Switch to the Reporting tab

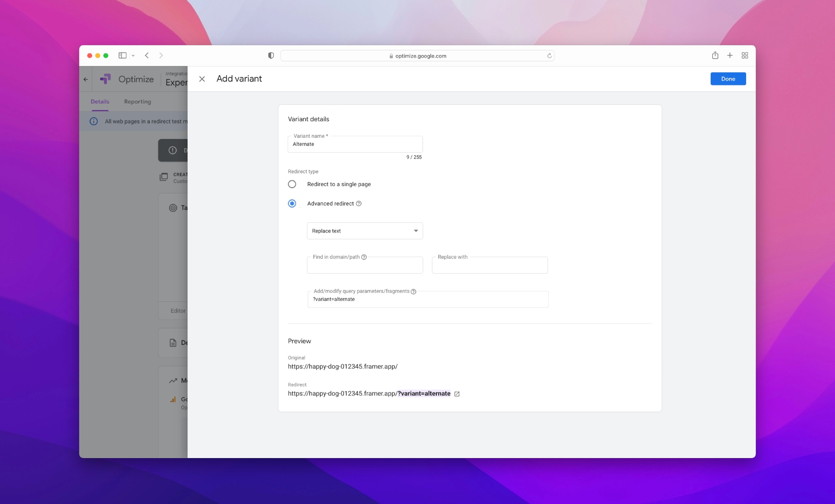click(x=137, y=101)
